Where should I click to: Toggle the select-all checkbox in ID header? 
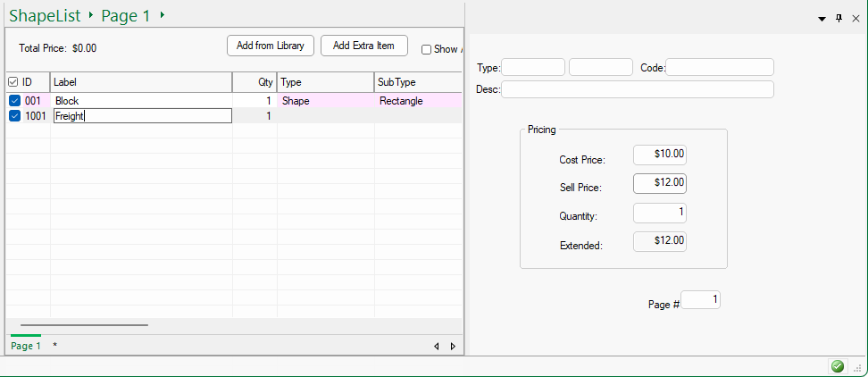(x=13, y=82)
